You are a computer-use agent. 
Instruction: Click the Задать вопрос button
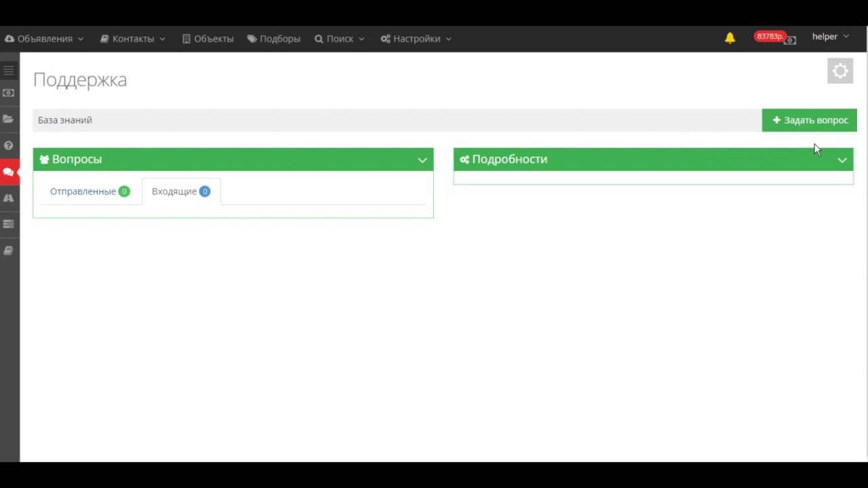pos(810,120)
